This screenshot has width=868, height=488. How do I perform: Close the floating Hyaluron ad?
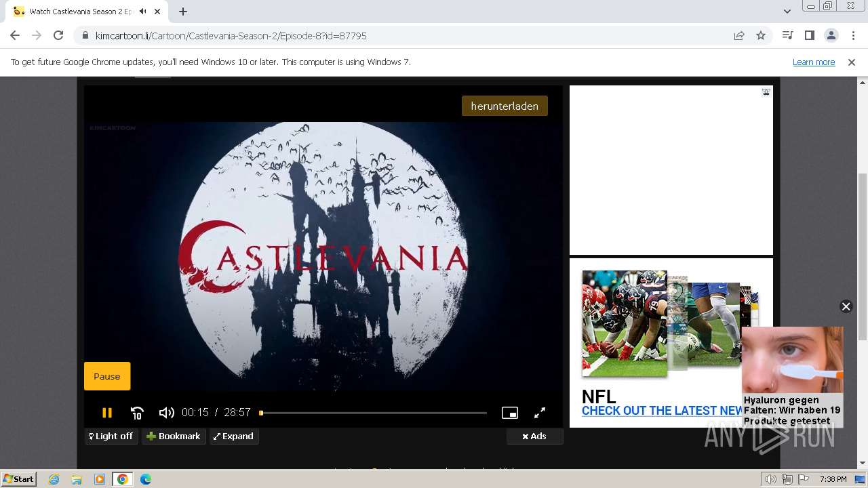(x=846, y=306)
